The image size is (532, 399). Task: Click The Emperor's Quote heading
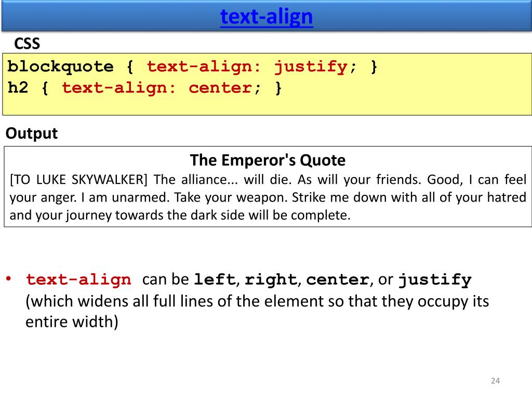click(268, 160)
